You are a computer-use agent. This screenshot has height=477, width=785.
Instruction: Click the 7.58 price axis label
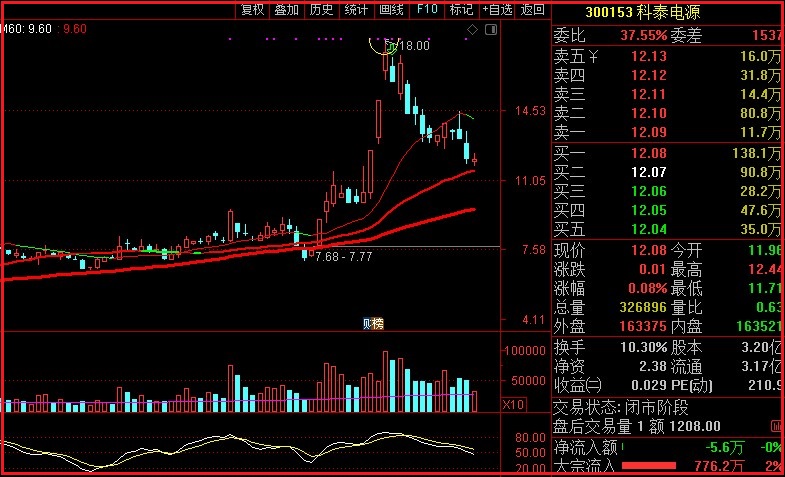point(533,250)
